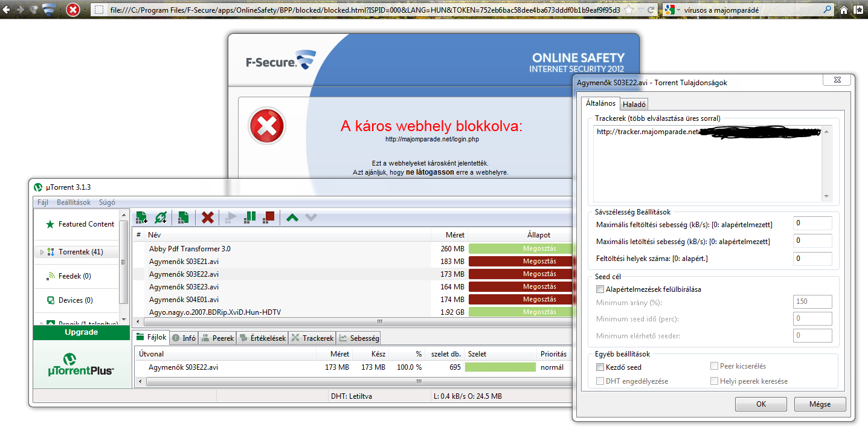Reload the blocked page
The height and width of the screenshot is (432, 868).
click(x=651, y=10)
